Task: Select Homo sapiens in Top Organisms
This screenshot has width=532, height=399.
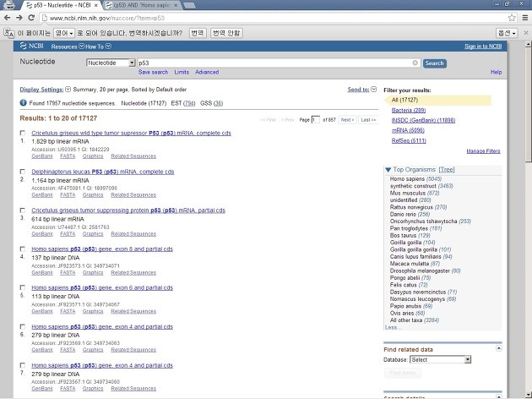Action: click(407, 178)
